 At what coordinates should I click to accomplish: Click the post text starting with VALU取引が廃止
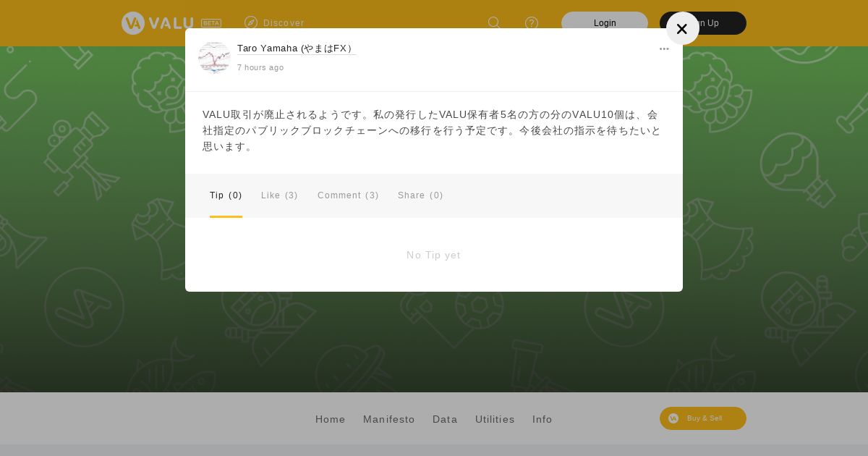(433, 130)
